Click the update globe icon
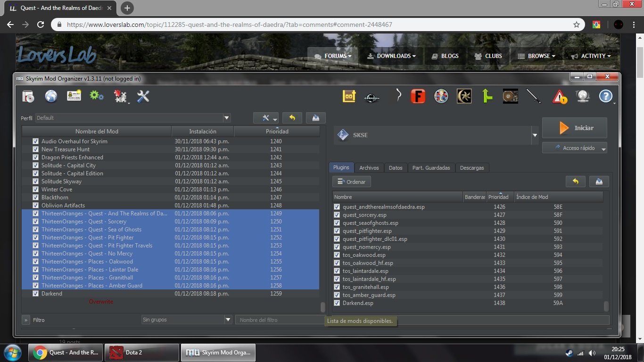 [x=583, y=96]
